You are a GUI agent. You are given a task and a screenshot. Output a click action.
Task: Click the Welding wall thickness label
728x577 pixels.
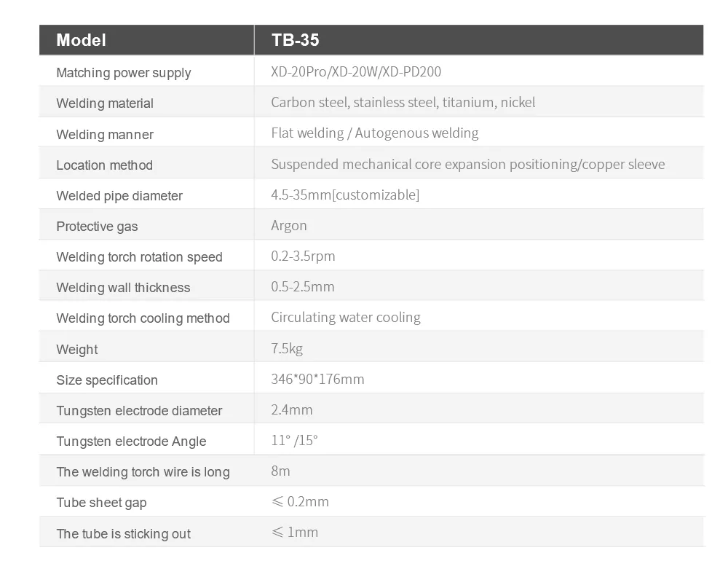point(123,288)
